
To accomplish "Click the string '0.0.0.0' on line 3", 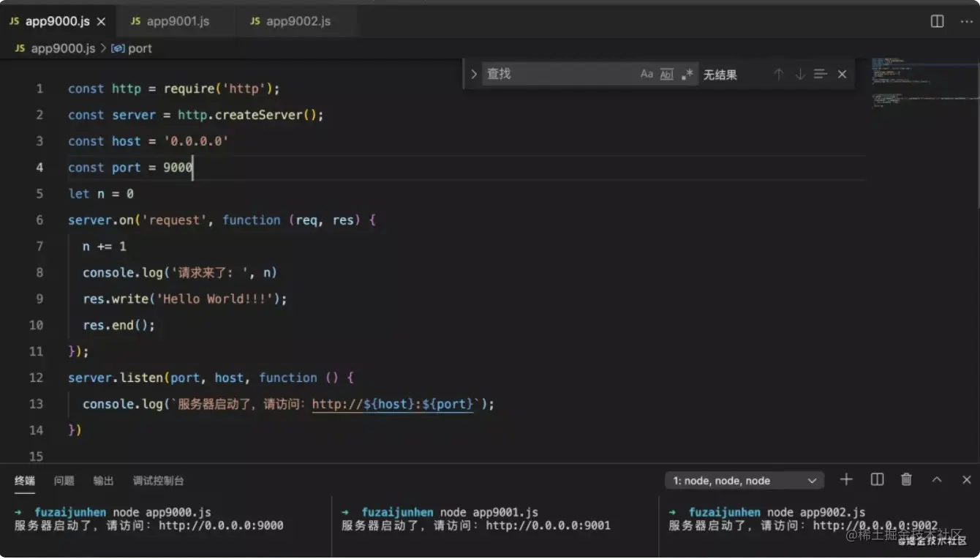I will coord(196,141).
